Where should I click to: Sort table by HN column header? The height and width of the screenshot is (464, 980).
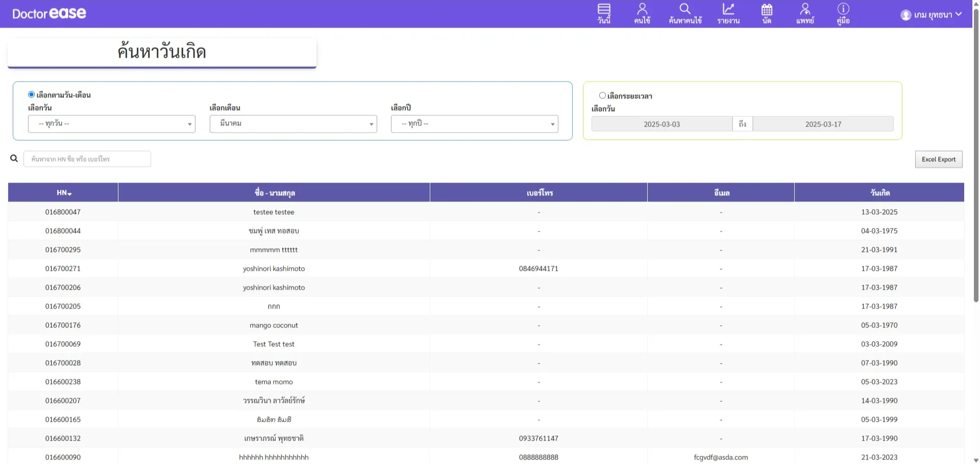pyautogui.click(x=63, y=193)
